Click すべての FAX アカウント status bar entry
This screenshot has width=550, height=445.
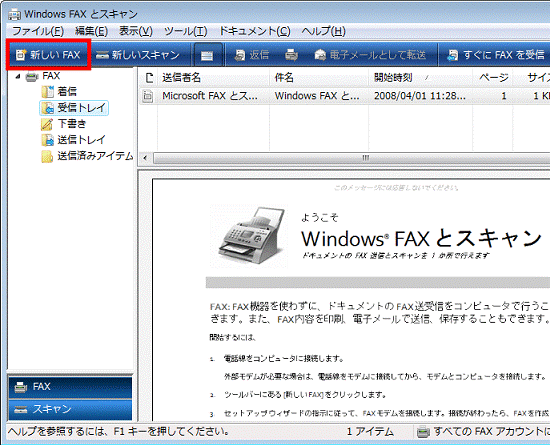(x=483, y=432)
